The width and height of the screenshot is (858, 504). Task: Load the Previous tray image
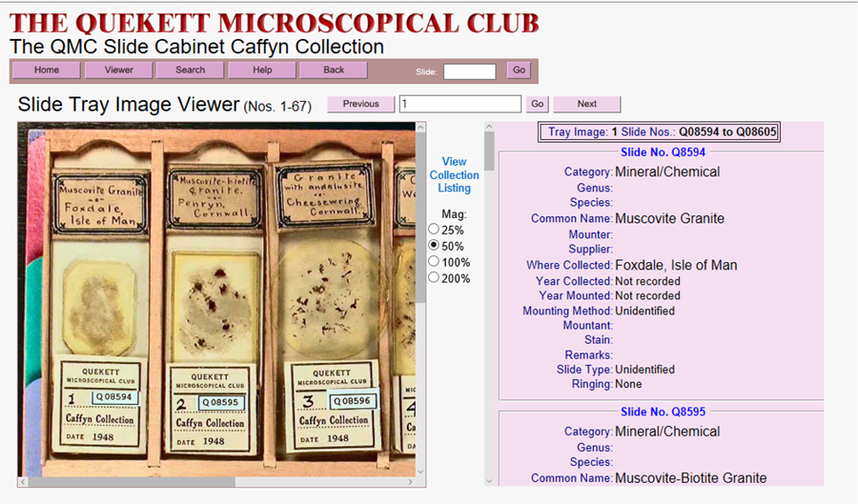360,104
